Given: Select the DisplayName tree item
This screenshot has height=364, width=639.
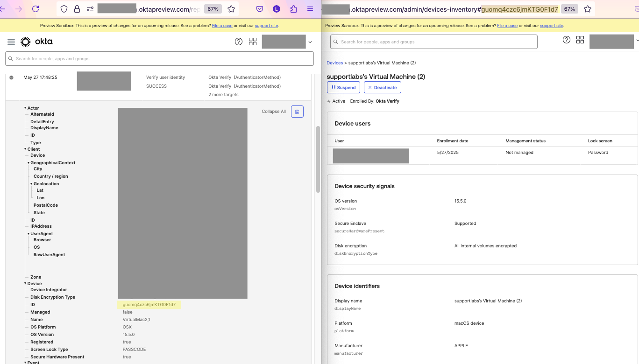Looking at the screenshot, I should coord(44,128).
